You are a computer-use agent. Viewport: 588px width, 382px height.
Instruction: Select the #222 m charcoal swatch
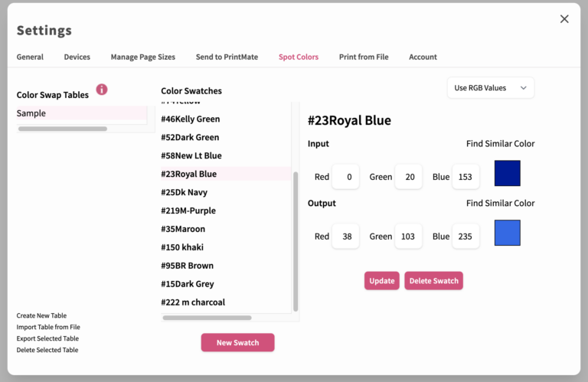pos(226,302)
